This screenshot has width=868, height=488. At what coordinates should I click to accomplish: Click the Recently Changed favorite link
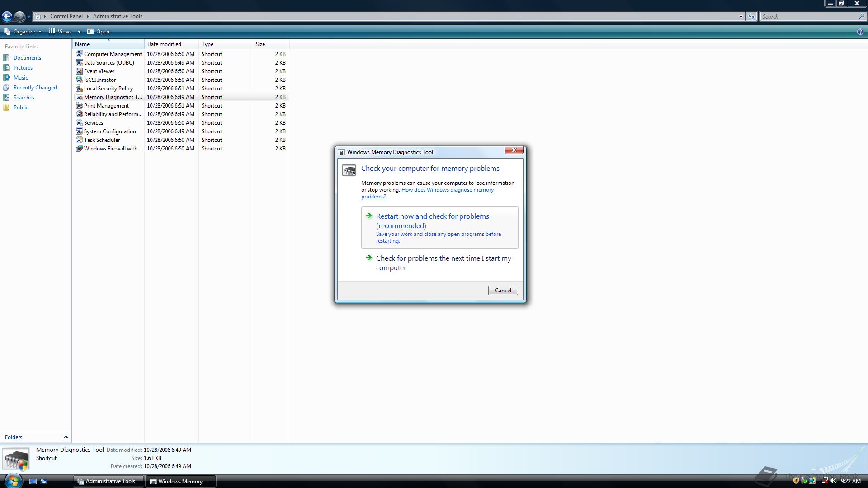tap(35, 88)
